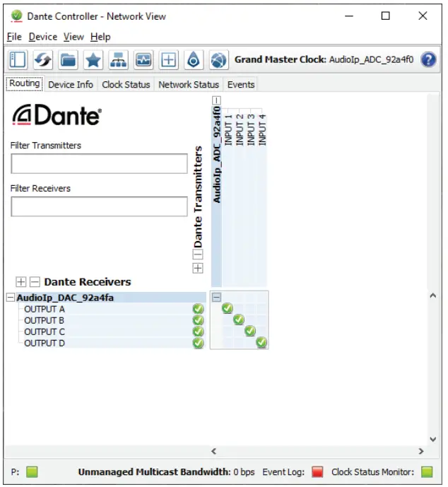The width and height of the screenshot is (448, 487).
Task: Click the vertical scrollbar up arrow
Action: (432, 295)
